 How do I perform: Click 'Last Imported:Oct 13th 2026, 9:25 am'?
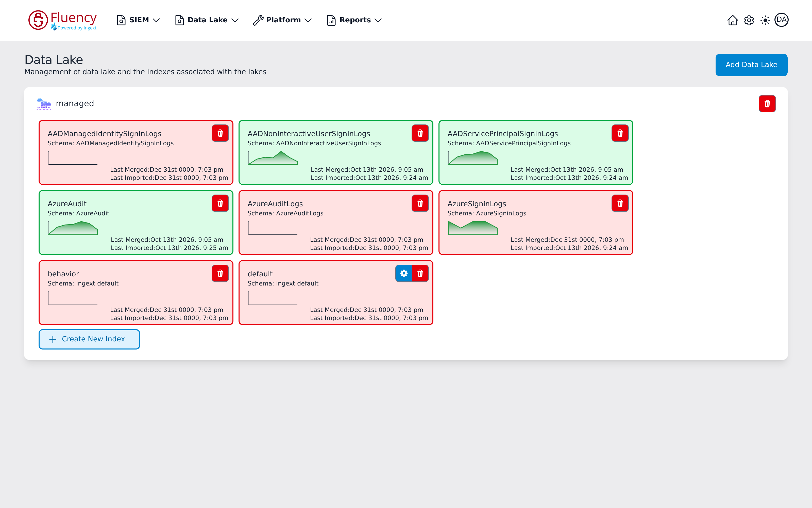[x=170, y=248]
